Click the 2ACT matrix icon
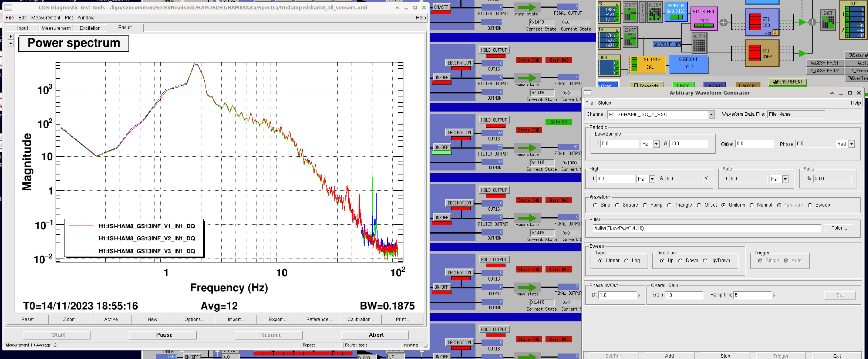Viewport: 868px width, 359px height. pos(828,20)
